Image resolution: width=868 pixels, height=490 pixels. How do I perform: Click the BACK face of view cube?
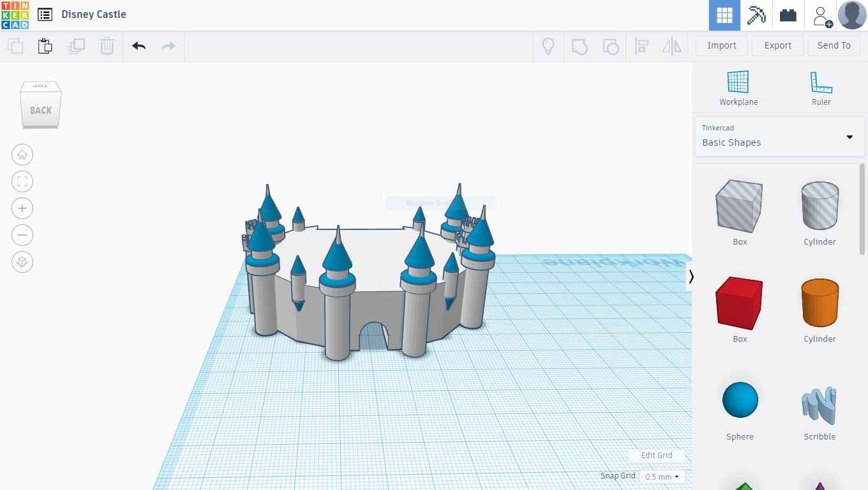click(41, 110)
